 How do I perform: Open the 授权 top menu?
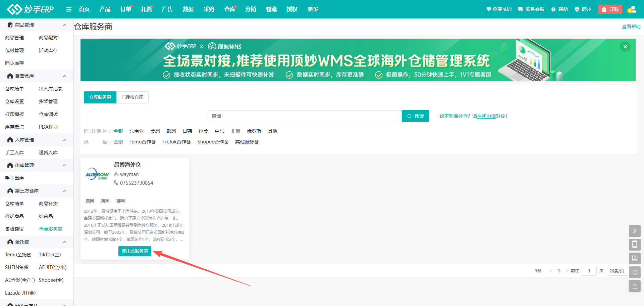click(x=292, y=9)
